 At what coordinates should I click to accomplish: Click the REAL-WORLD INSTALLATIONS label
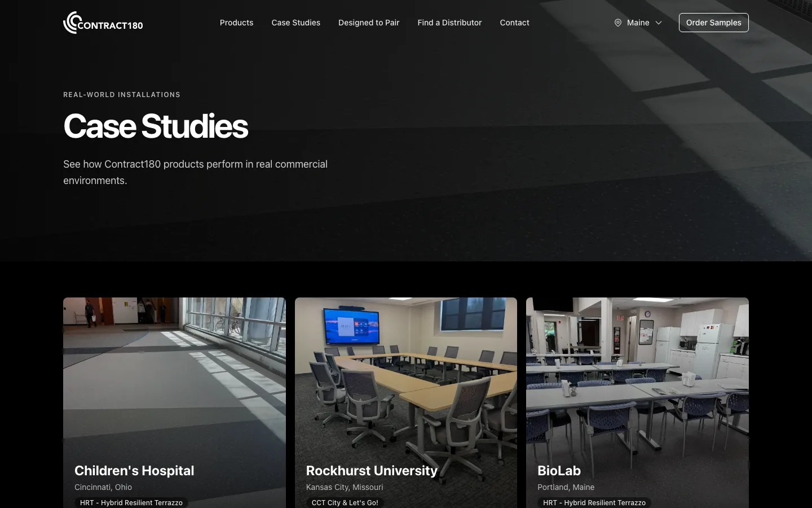tap(122, 95)
